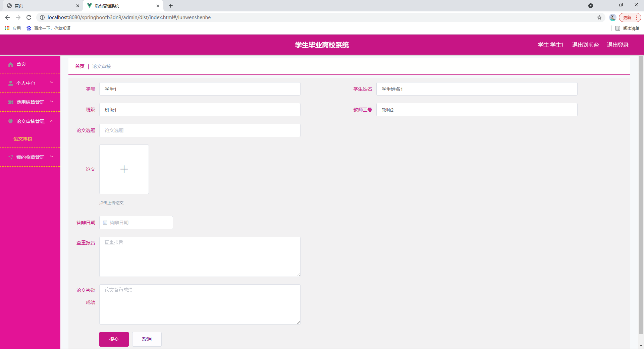This screenshot has width=644, height=349.
Task: Open the browser profile avatar
Action: point(612,17)
